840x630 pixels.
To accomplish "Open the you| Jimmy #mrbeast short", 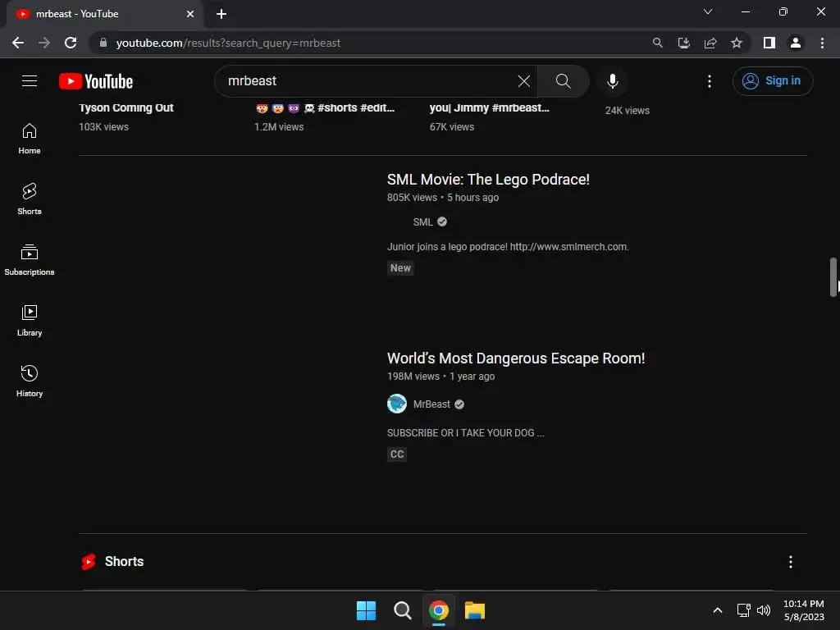I will [489, 107].
